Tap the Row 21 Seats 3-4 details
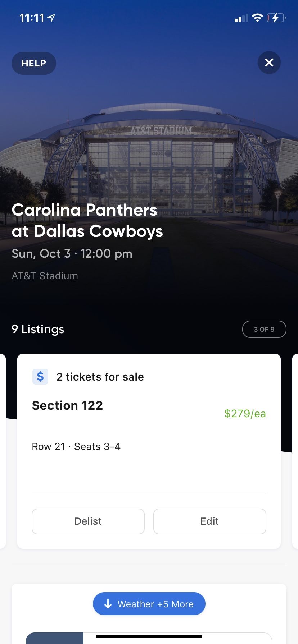 (x=76, y=446)
